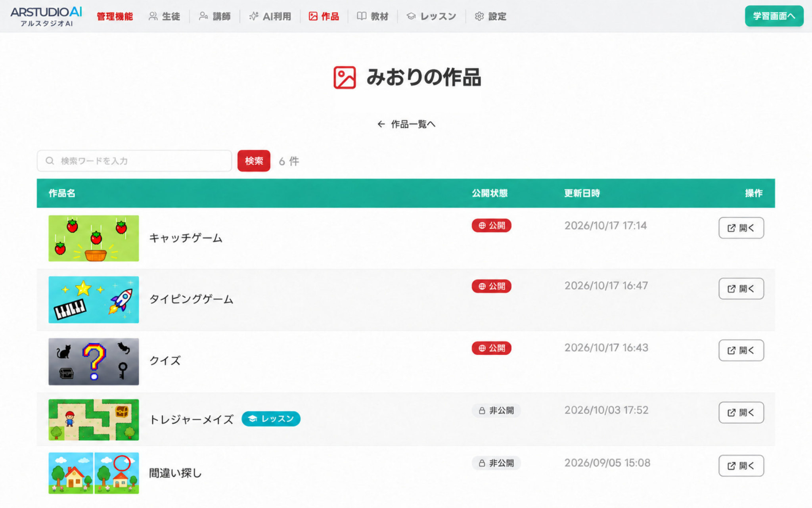Image resolution: width=812 pixels, height=508 pixels.
Task: Click the 非公開 badge for 間違い探し
Action: click(496, 463)
